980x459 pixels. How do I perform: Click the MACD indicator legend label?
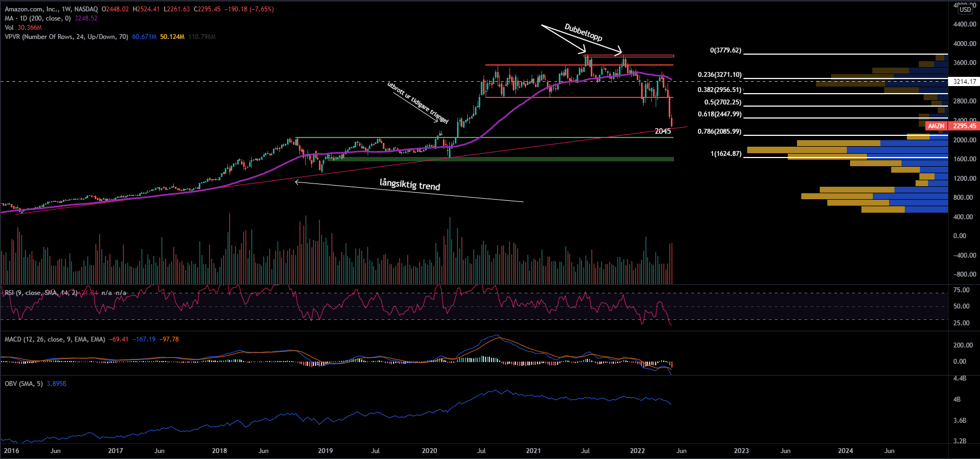pos(54,339)
